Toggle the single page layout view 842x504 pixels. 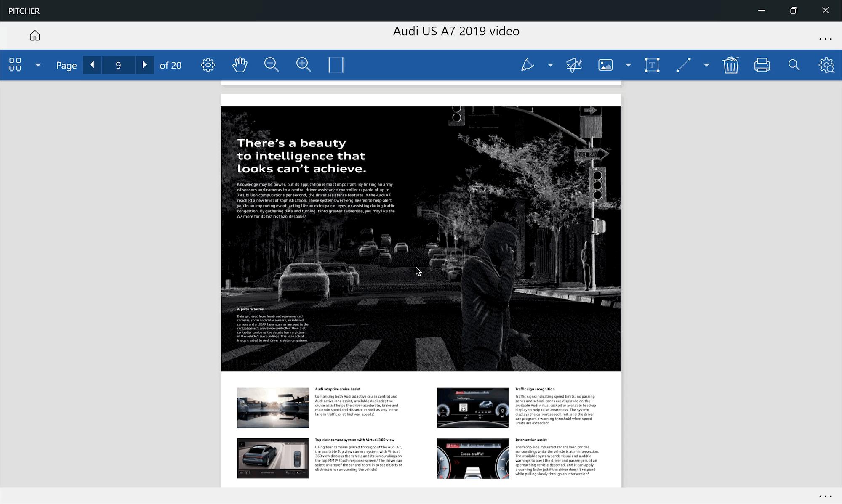[336, 65]
